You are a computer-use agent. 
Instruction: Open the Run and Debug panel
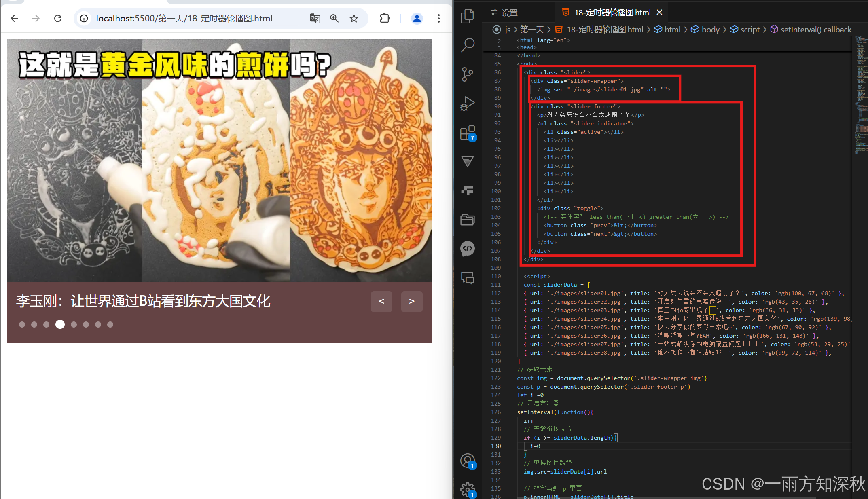click(x=468, y=104)
